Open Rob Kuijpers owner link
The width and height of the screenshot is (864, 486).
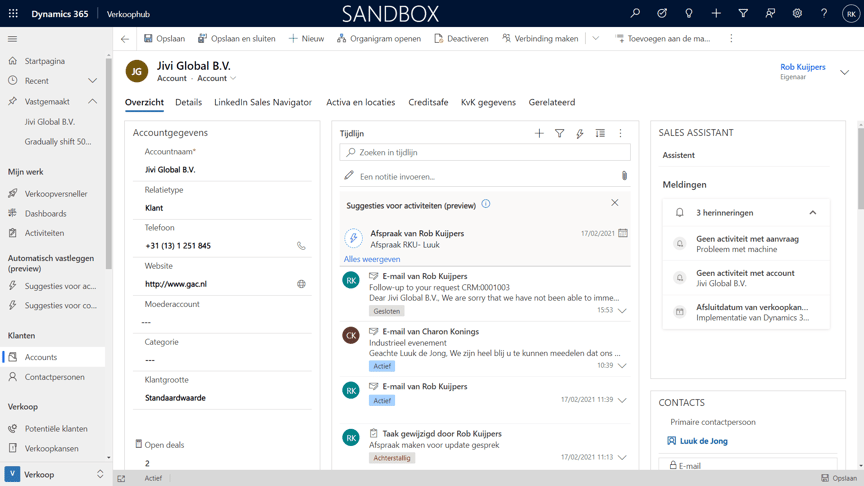point(802,67)
